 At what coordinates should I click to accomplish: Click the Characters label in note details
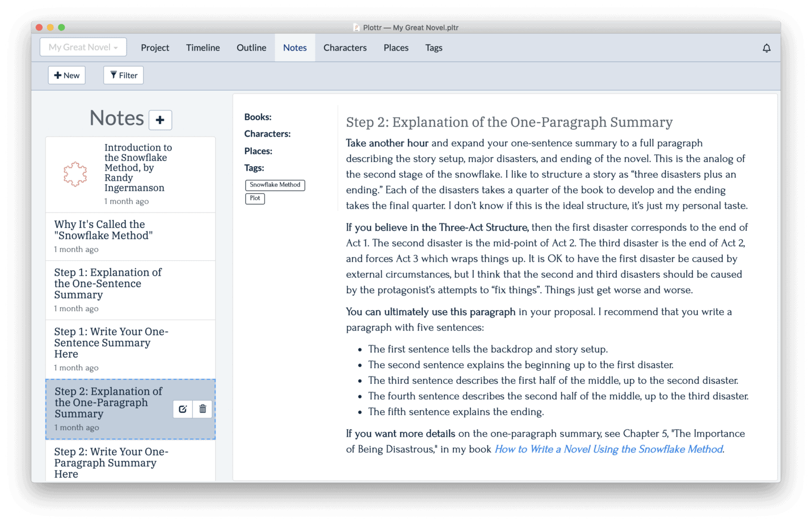pyautogui.click(x=267, y=134)
